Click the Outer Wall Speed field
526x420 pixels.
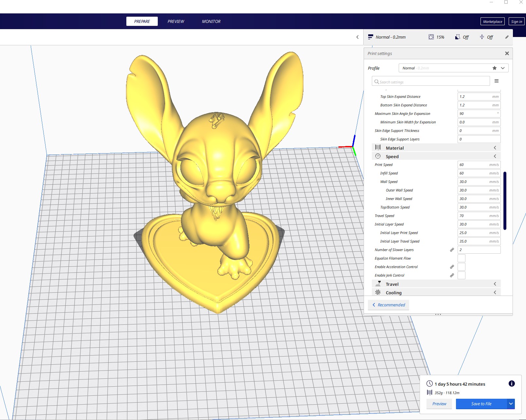pos(479,190)
